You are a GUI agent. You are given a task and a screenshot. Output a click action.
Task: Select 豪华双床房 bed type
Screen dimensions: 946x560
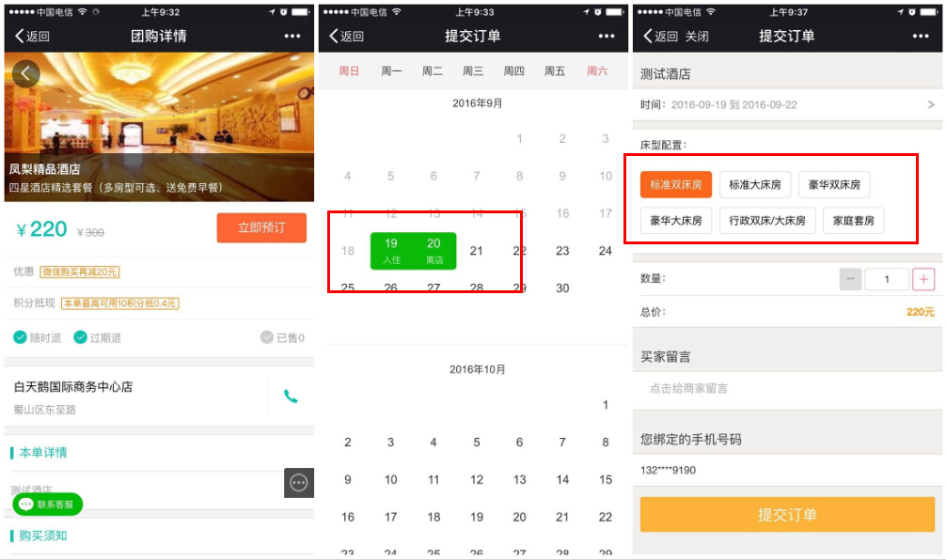click(x=834, y=184)
